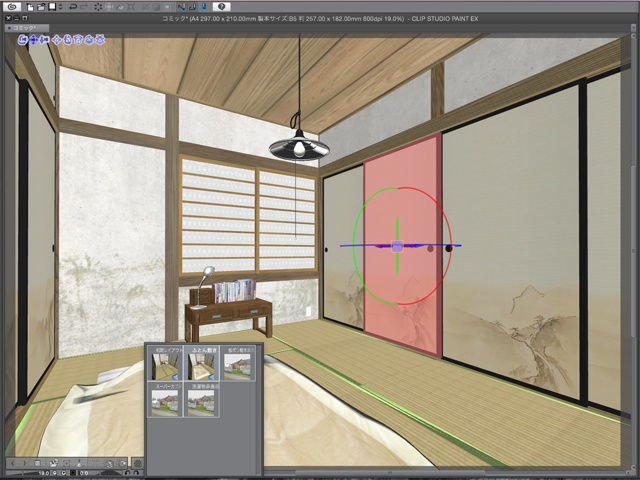640x480 pixels.
Task: Open the Save options stepper arrows
Action: (x=60, y=7)
